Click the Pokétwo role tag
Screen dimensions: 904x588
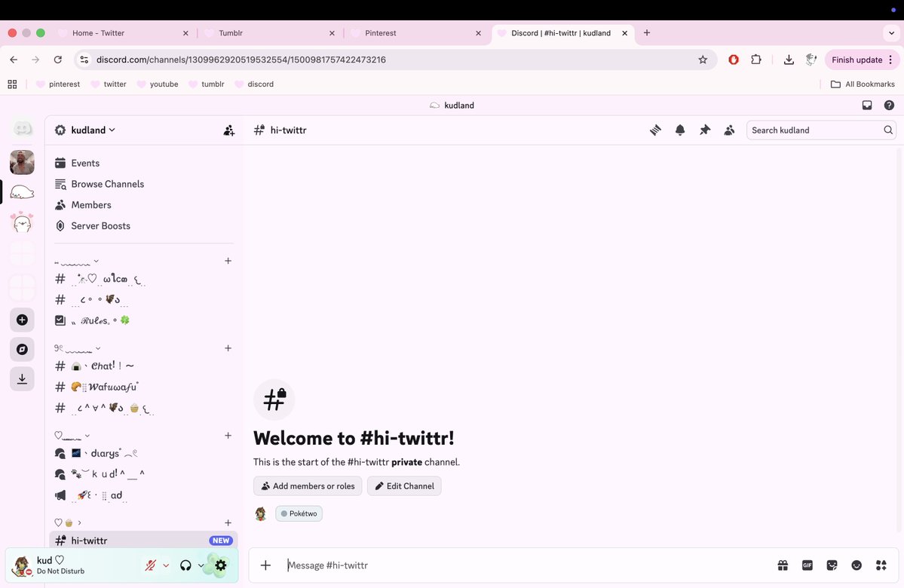tap(299, 513)
